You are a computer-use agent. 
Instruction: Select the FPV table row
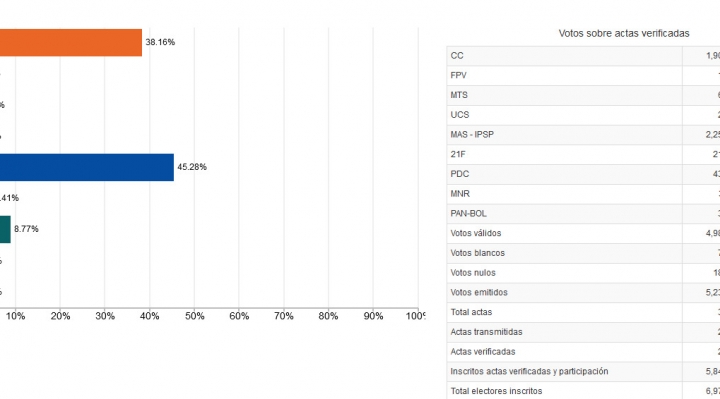(583, 76)
